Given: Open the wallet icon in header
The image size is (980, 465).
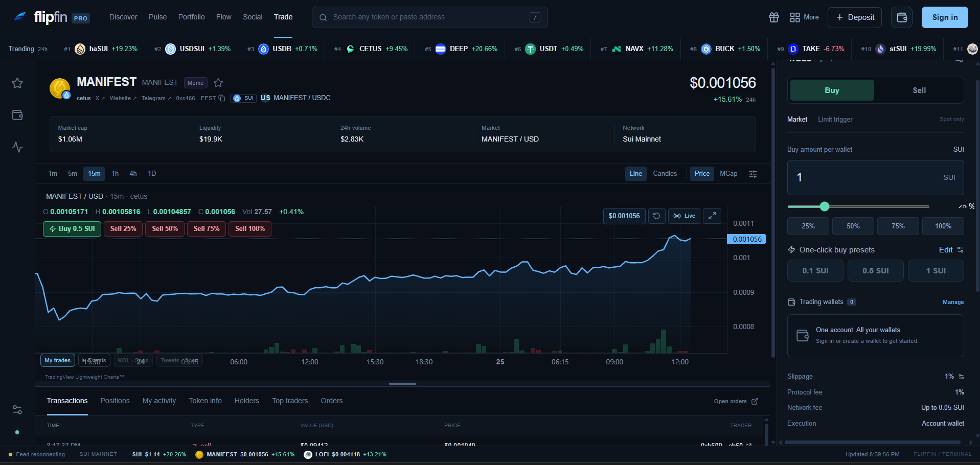Looking at the screenshot, I should [902, 17].
